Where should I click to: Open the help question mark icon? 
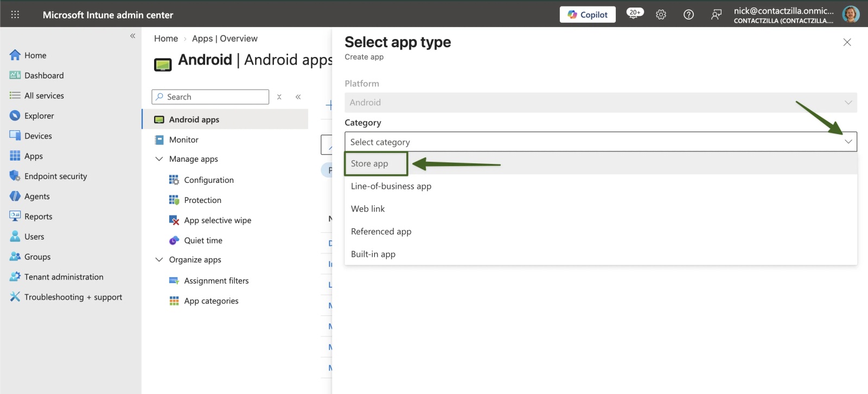[688, 15]
